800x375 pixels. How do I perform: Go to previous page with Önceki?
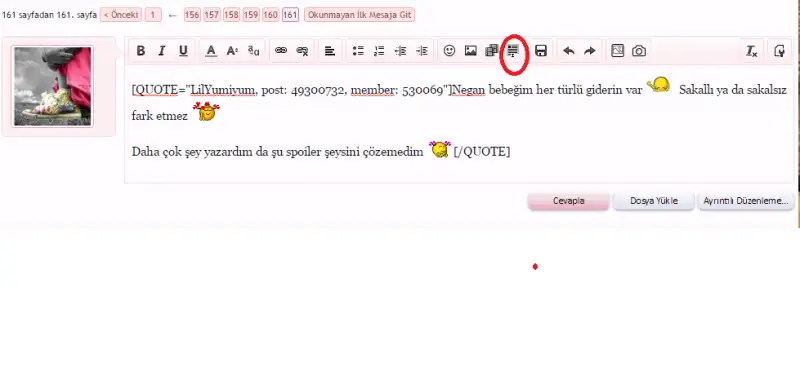[x=121, y=15]
